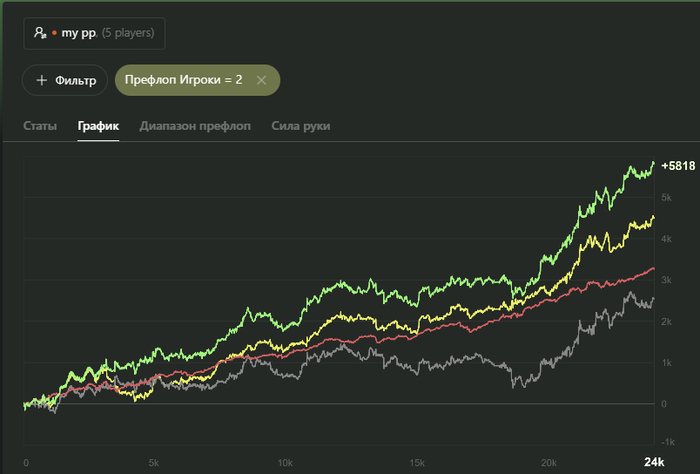Click the plus icon in Фильтр
The image size is (700, 474).
click(41, 80)
